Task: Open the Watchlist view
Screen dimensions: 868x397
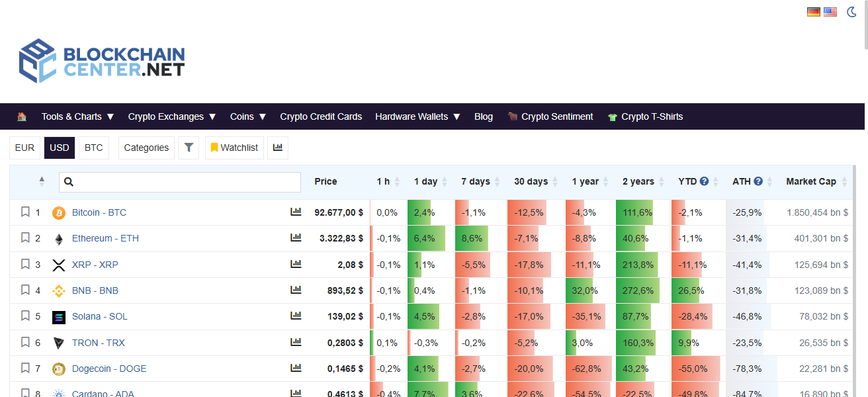Action: click(x=234, y=148)
